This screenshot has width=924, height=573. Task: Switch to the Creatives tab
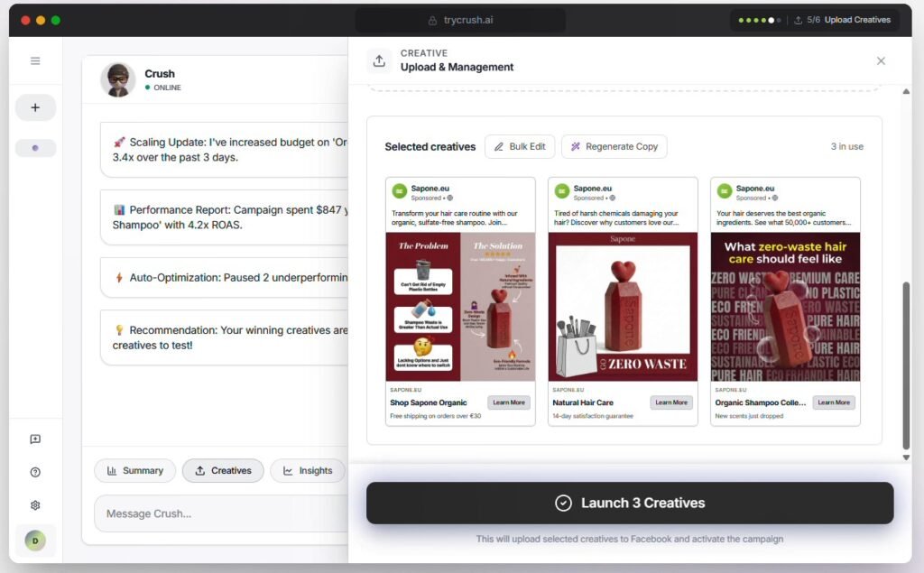click(x=223, y=470)
